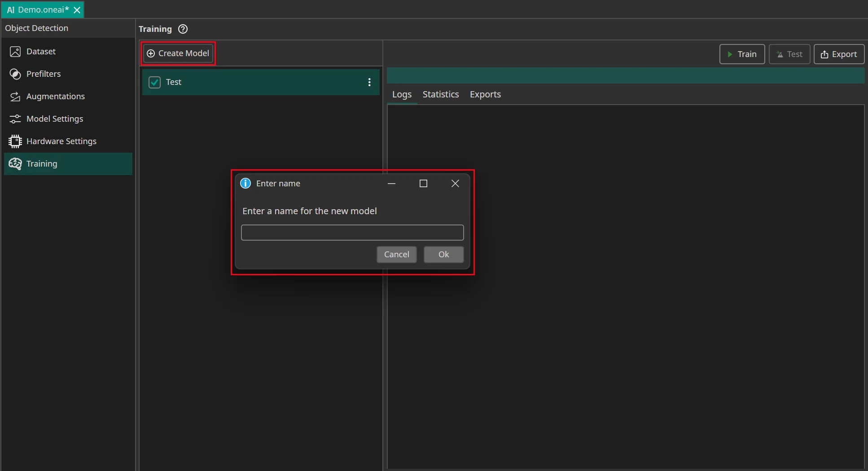Switch to the Exports tab
868x471 pixels.
click(485, 94)
